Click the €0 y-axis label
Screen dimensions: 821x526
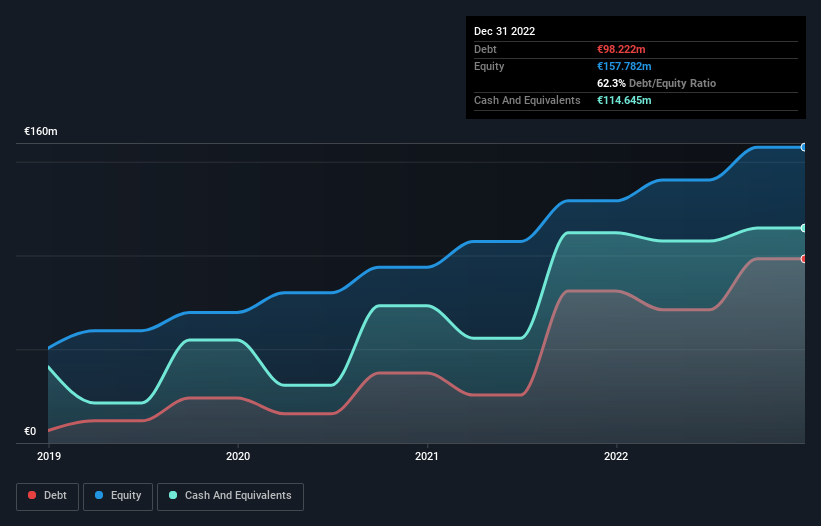point(30,432)
